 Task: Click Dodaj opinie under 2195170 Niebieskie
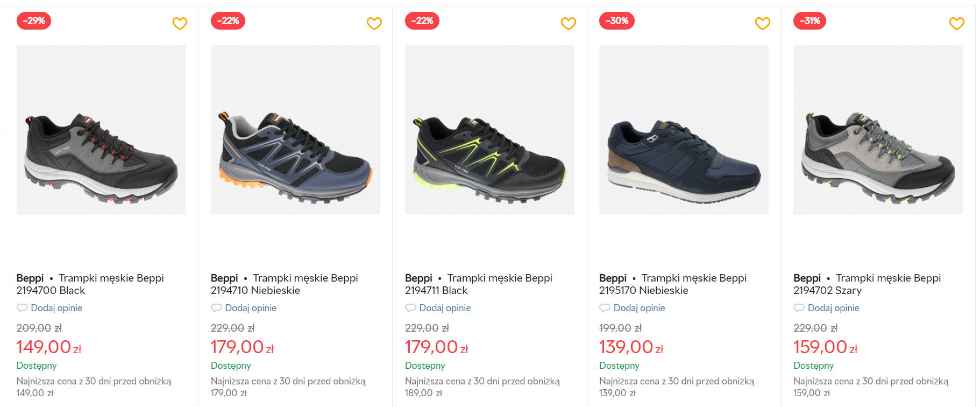tap(639, 308)
